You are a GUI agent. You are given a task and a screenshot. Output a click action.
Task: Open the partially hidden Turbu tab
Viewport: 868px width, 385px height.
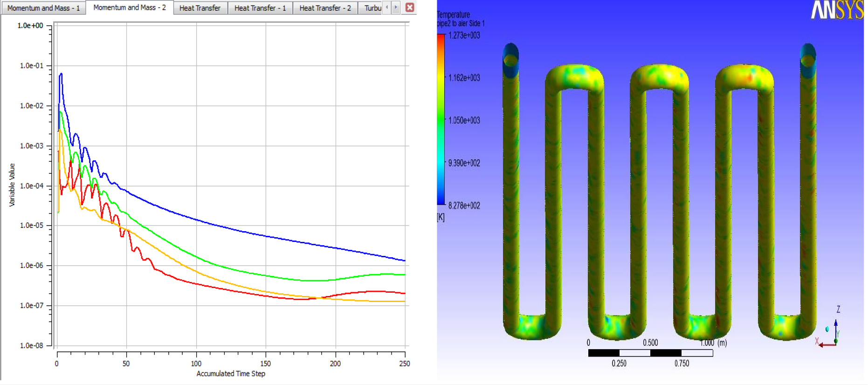372,8
